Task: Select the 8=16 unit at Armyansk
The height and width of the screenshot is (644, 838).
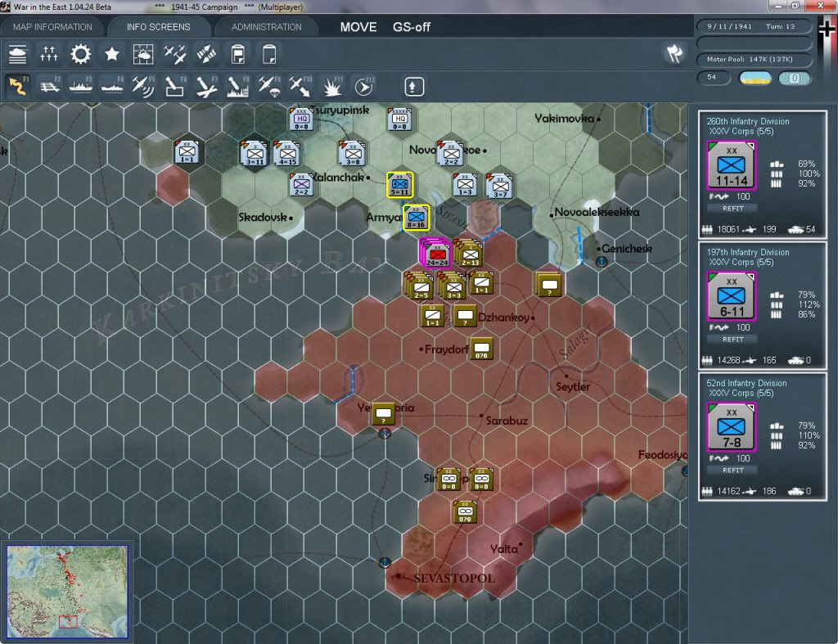Action: point(417,218)
